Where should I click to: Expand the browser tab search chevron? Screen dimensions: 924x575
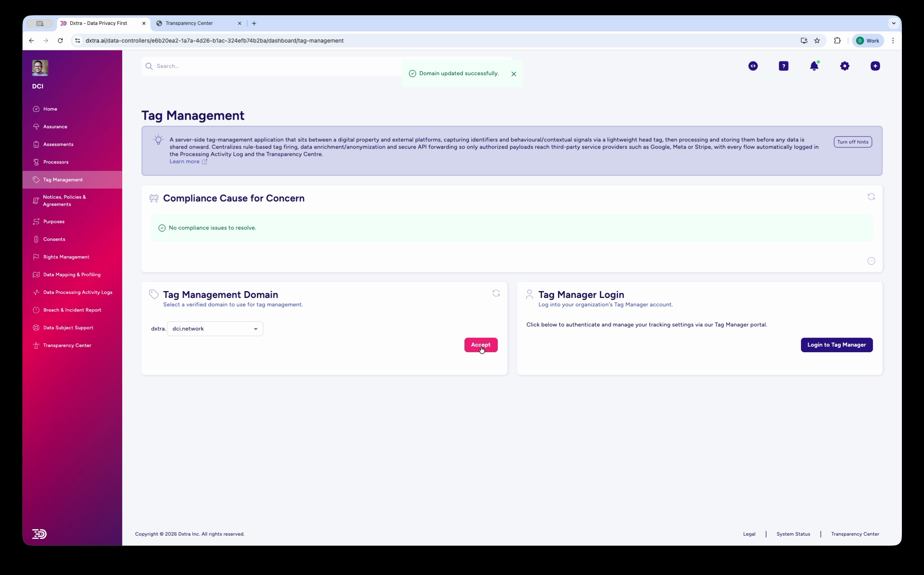tap(893, 23)
